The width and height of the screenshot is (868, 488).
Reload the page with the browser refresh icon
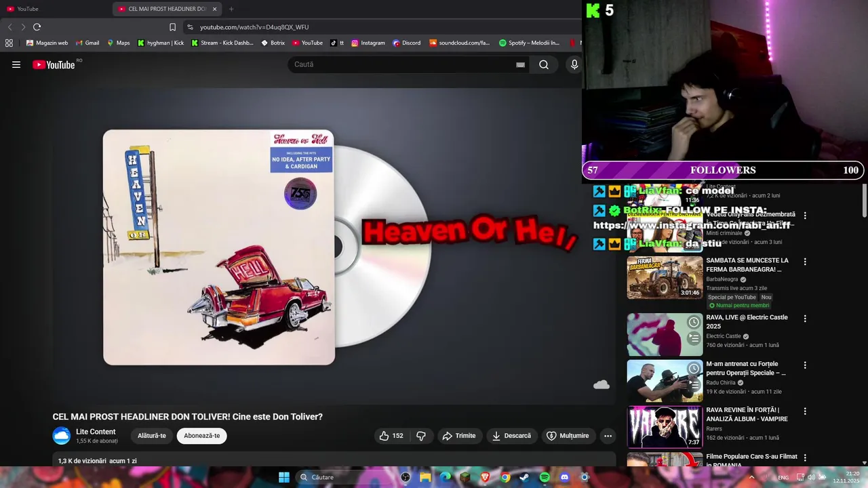pyautogui.click(x=37, y=27)
